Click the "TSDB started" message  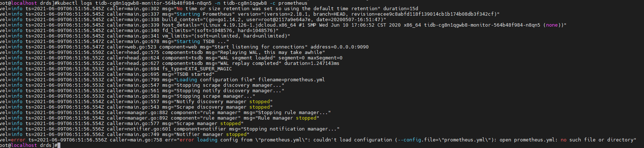[195, 74]
